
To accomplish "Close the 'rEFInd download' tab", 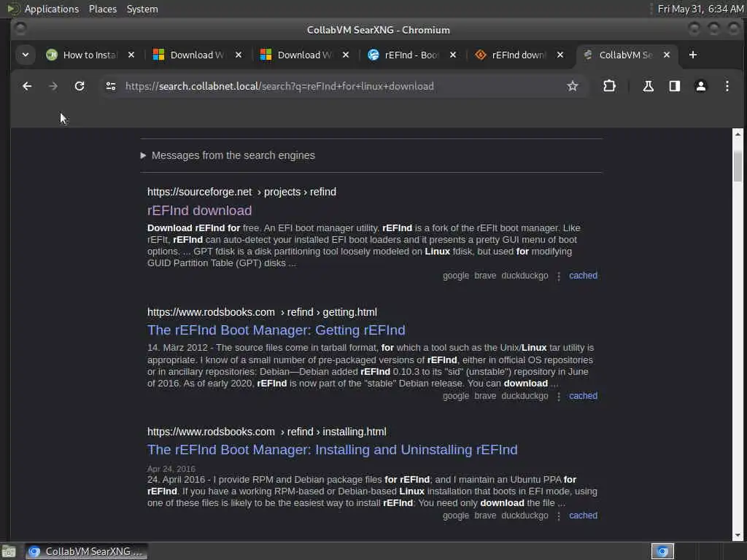I will [x=560, y=55].
